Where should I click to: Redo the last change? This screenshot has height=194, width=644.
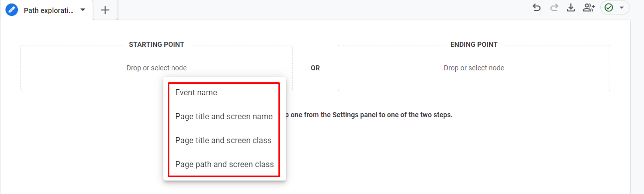coord(554,7)
